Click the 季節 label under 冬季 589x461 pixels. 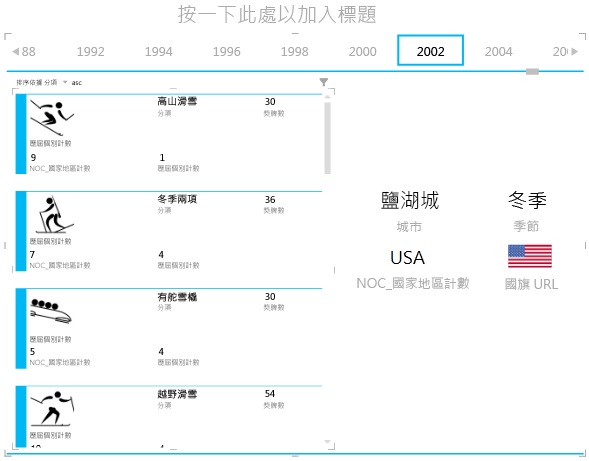coord(526,226)
